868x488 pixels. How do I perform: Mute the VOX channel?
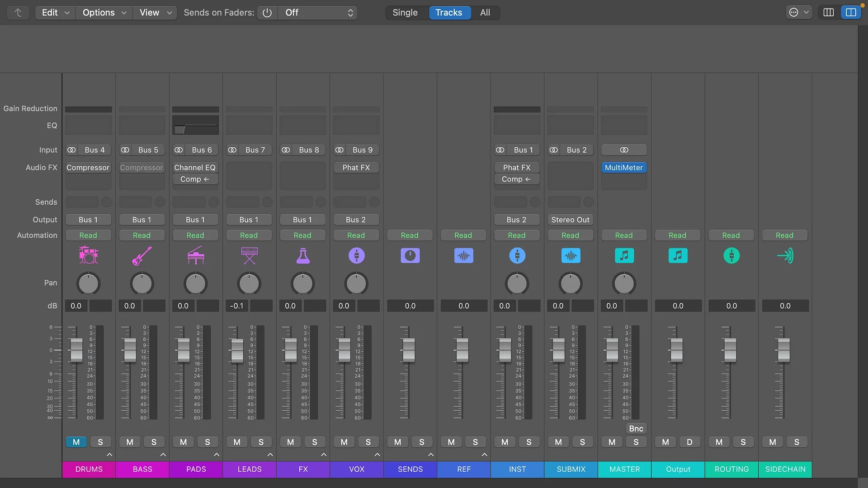tap(344, 442)
